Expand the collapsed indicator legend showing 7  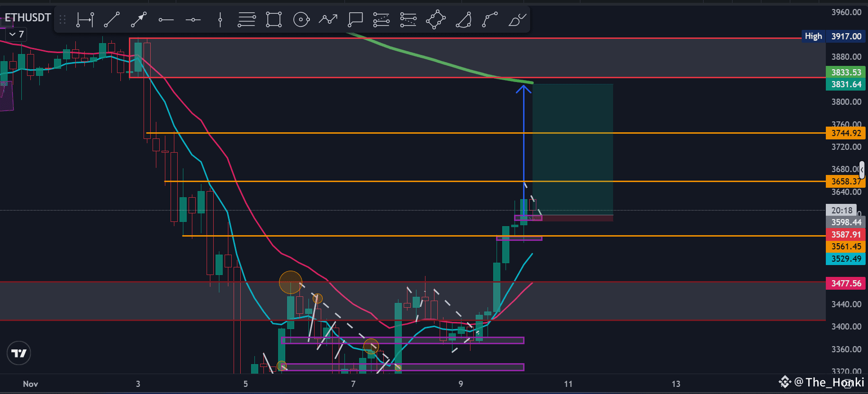click(16, 34)
